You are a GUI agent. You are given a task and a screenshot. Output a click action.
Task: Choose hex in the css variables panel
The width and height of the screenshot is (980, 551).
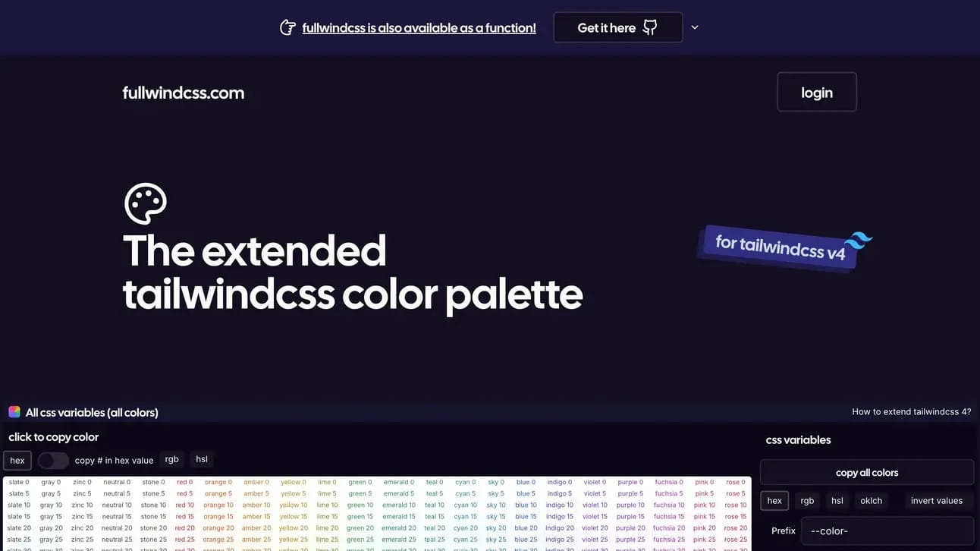(774, 501)
